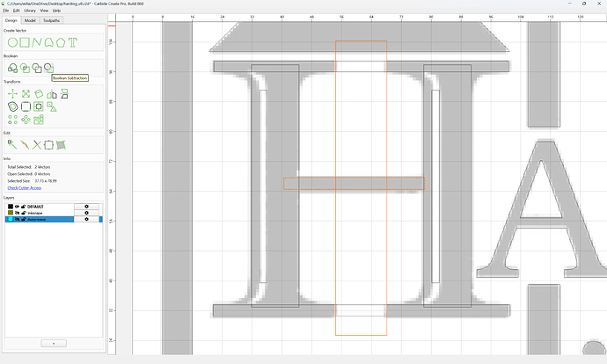
Task: Open the Group vectors tool
Action: click(x=52, y=106)
